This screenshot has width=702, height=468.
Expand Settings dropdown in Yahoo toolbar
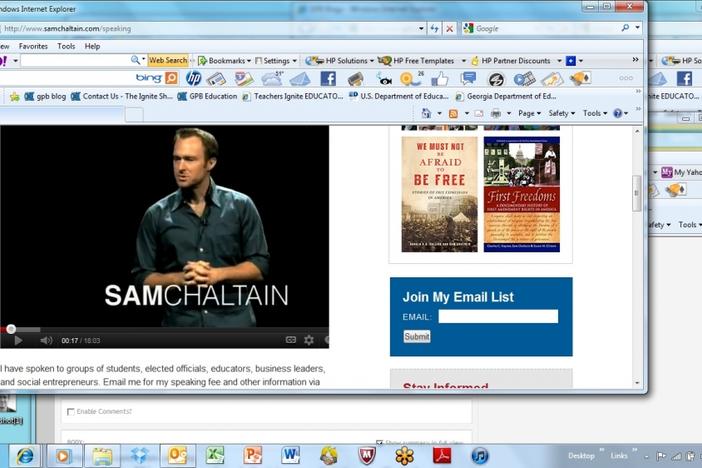294,60
